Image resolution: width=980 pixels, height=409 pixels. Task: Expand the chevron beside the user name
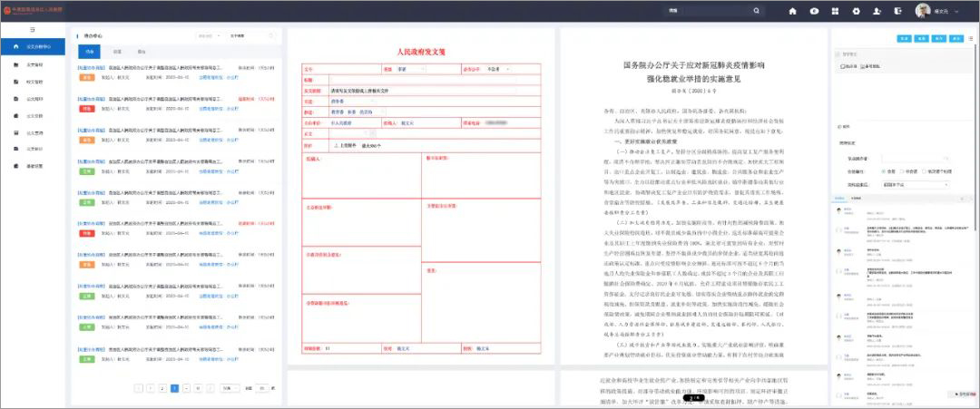pos(956,11)
